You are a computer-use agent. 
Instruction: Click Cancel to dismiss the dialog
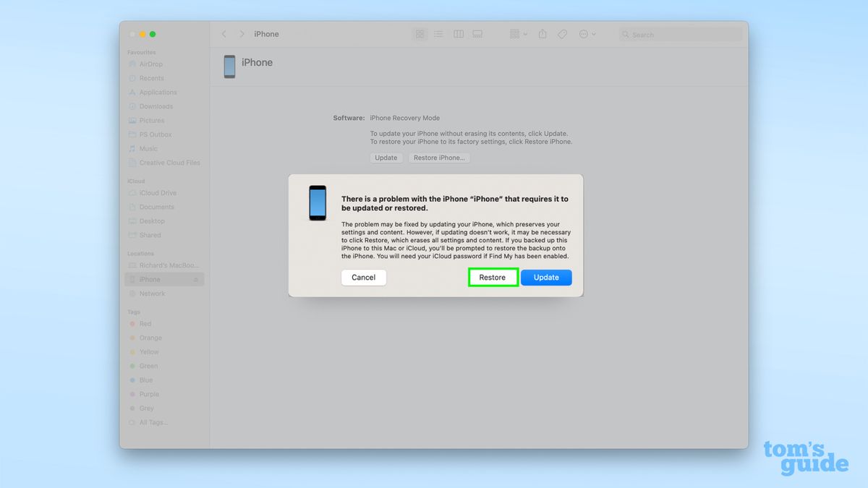pyautogui.click(x=363, y=277)
